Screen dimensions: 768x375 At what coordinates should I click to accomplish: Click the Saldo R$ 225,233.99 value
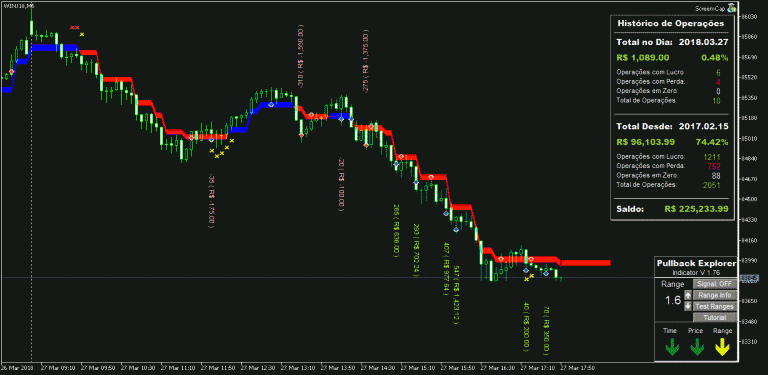click(696, 209)
